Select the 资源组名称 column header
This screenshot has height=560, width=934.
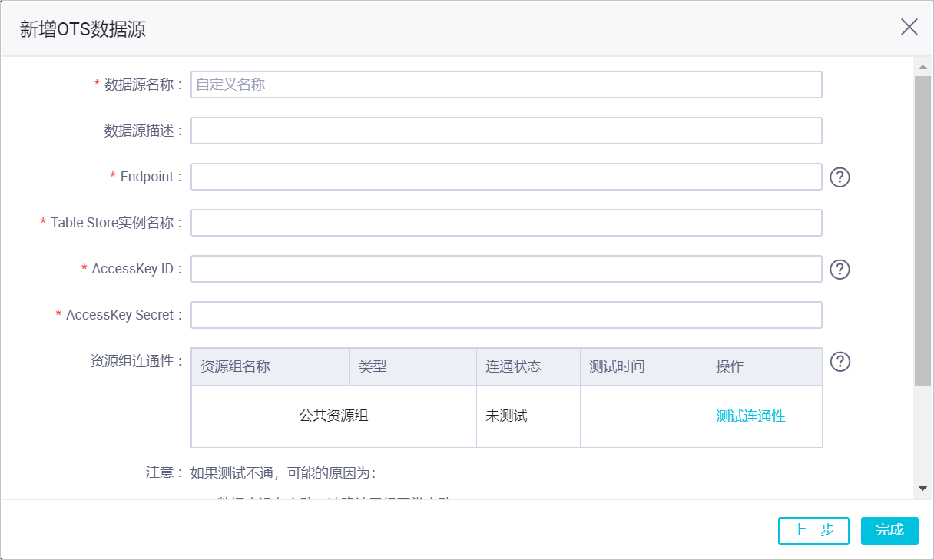pos(270,367)
